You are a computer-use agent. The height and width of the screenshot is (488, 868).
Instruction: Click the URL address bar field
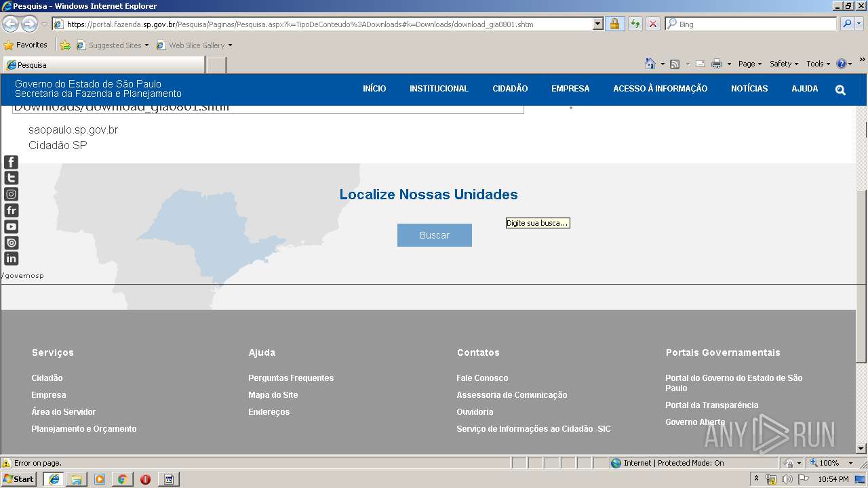tap(322, 24)
